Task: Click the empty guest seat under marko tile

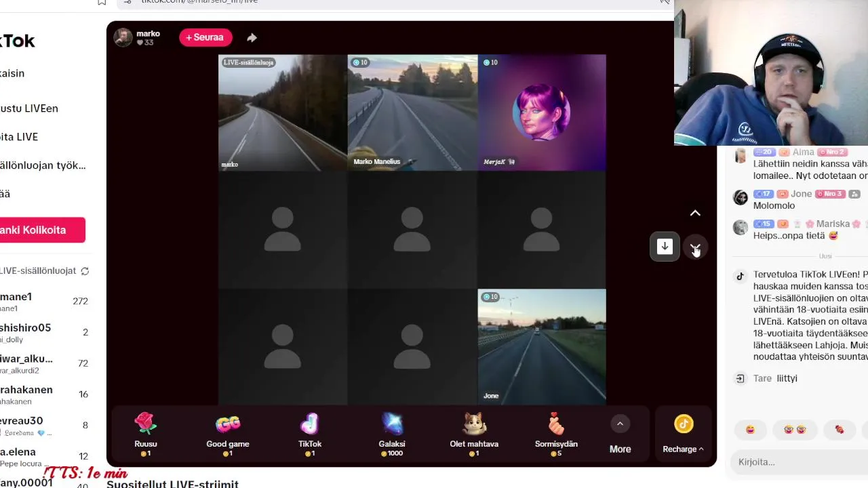Action: pos(283,230)
